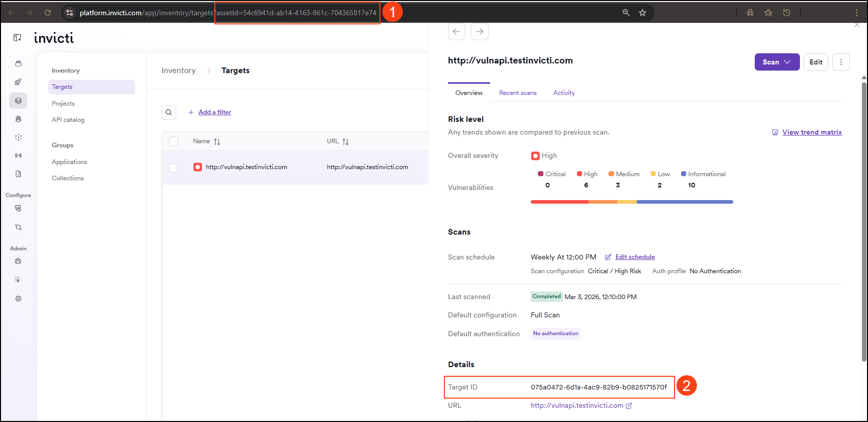Select the stacked-layers Inventory icon
The width and height of the screenshot is (868, 422).
tap(18, 101)
